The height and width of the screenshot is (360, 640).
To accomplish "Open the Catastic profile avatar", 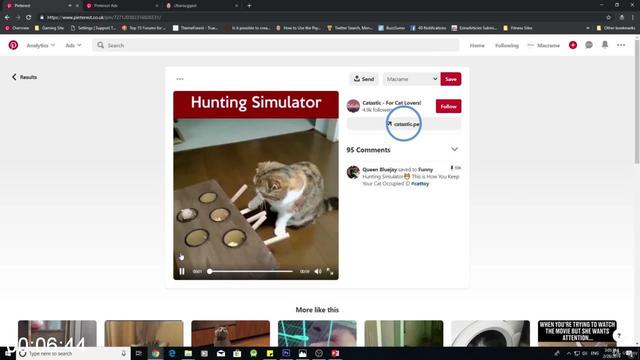I will click(353, 106).
